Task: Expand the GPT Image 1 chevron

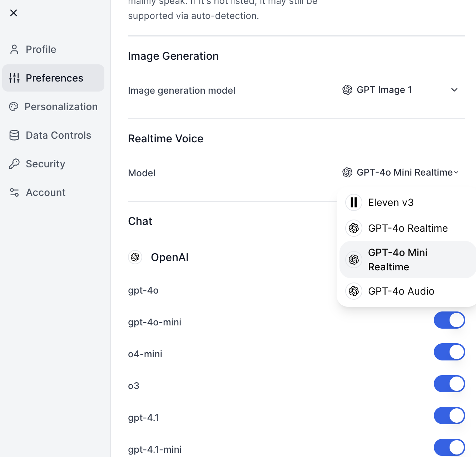Action: point(454,90)
